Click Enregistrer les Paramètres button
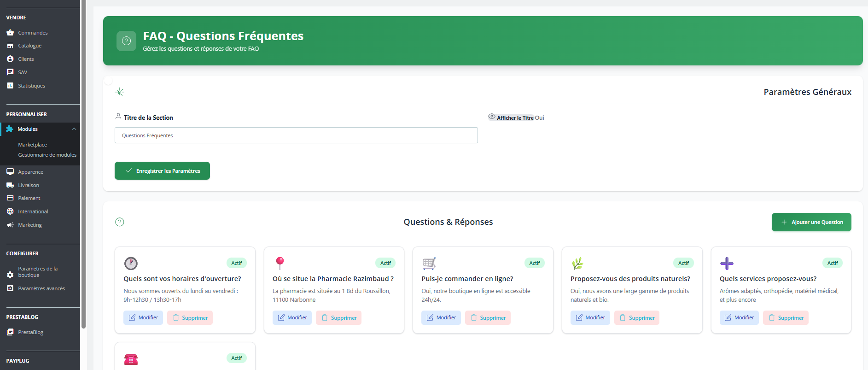Screen dimensions: 868x370 pos(162,171)
